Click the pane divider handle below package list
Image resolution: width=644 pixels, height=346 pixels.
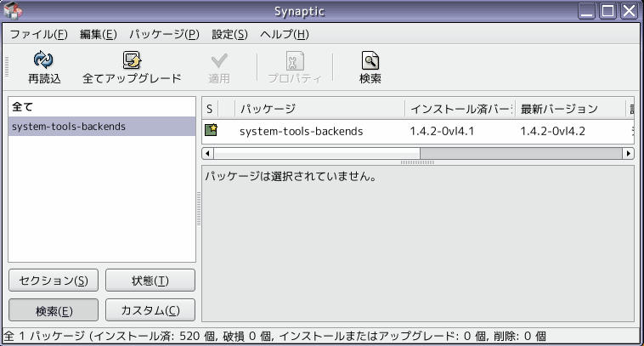(x=418, y=162)
